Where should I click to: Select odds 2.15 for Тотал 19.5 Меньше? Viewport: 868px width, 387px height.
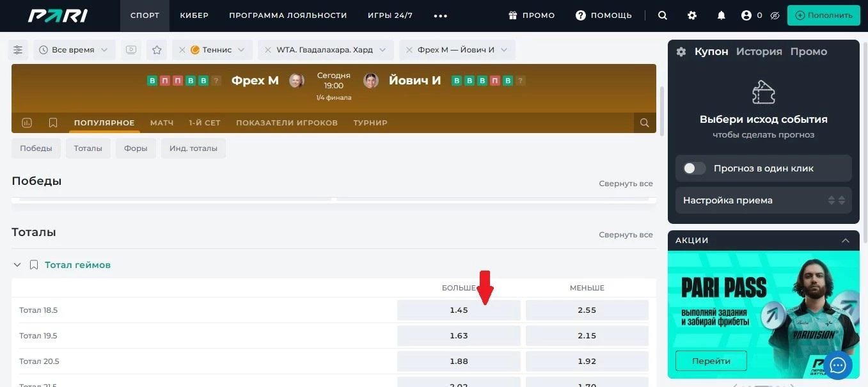click(587, 336)
